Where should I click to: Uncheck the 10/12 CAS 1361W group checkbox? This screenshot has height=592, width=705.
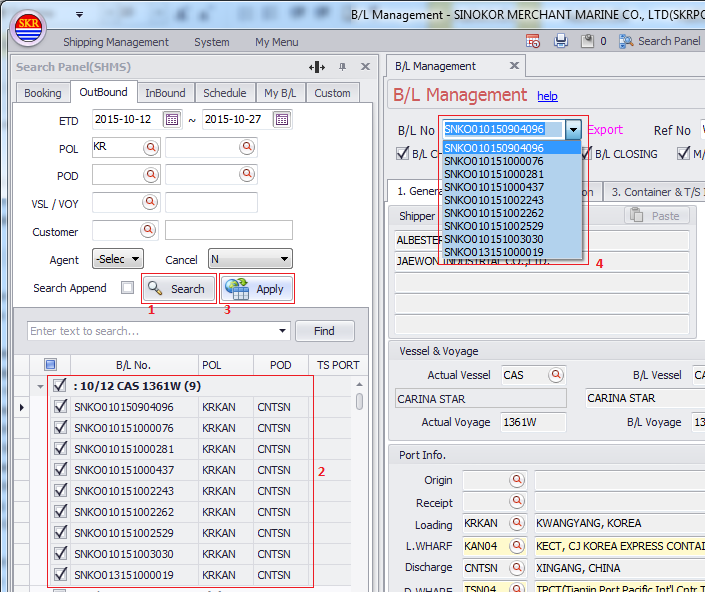point(59,385)
